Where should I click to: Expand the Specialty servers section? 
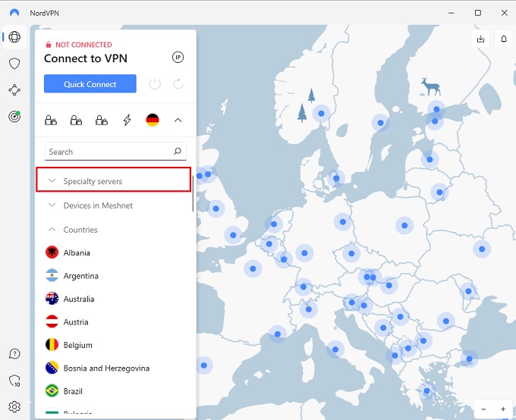point(114,181)
